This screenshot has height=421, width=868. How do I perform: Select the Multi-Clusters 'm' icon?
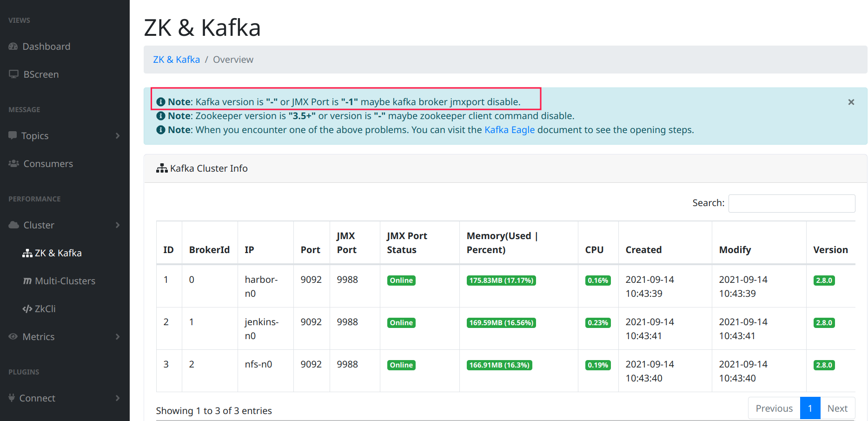coord(27,281)
